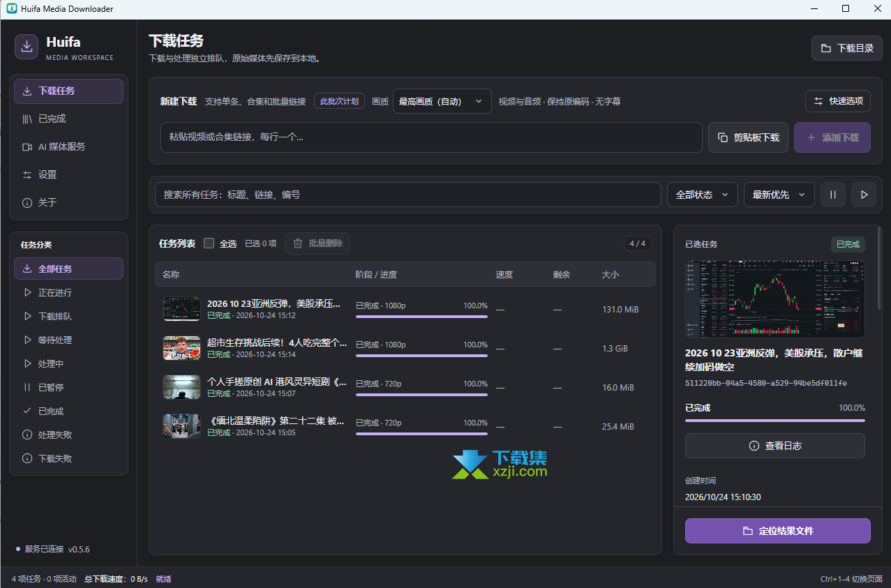Open 关于 page

click(68, 203)
